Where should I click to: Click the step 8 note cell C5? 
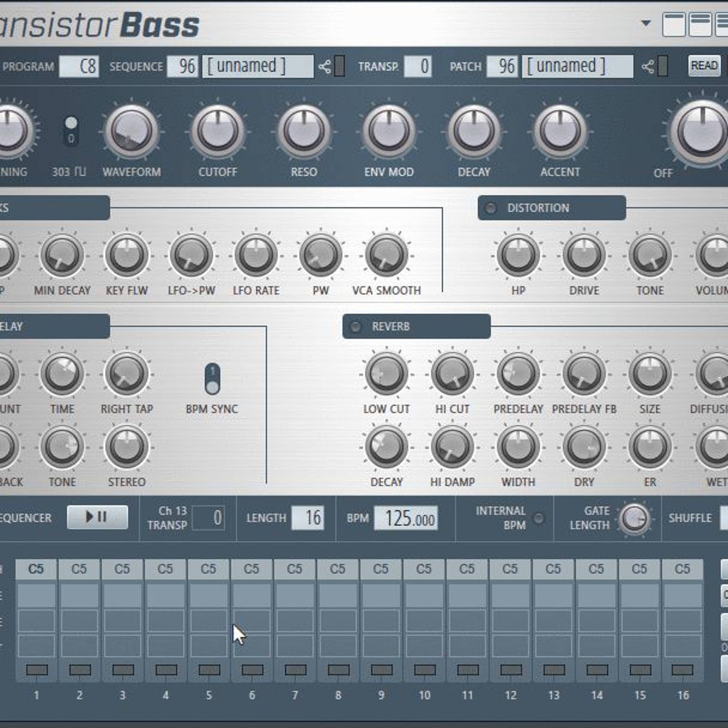tap(338, 569)
